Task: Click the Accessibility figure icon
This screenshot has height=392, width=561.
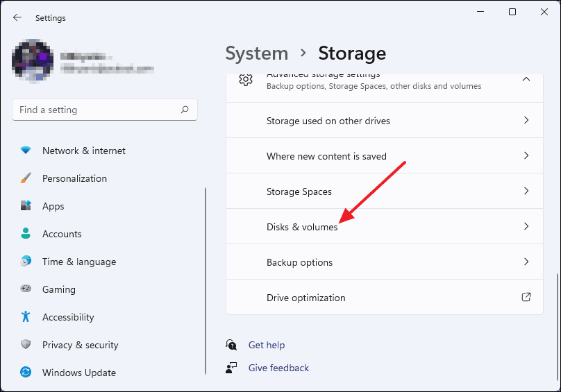Action: tap(26, 317)
